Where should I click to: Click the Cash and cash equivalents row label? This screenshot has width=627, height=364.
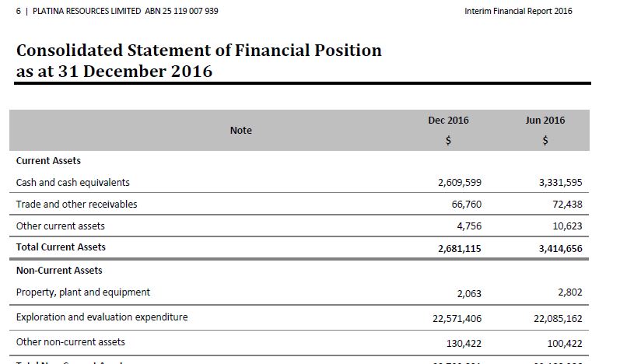click(x=73, y=183)
